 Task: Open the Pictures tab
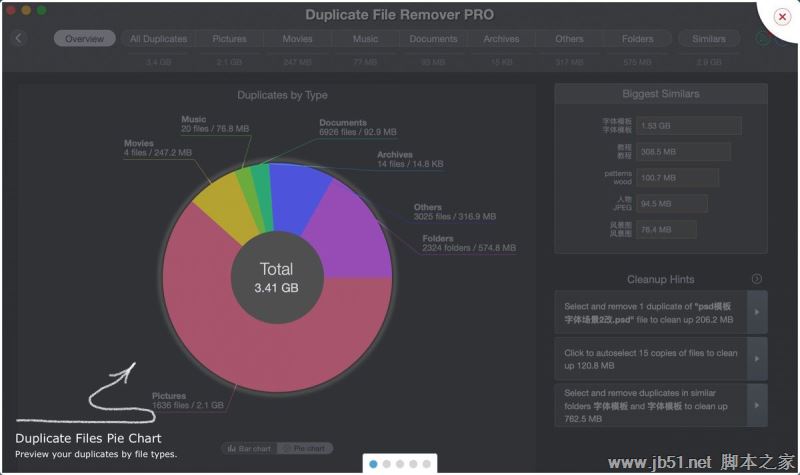click(229, 39)
